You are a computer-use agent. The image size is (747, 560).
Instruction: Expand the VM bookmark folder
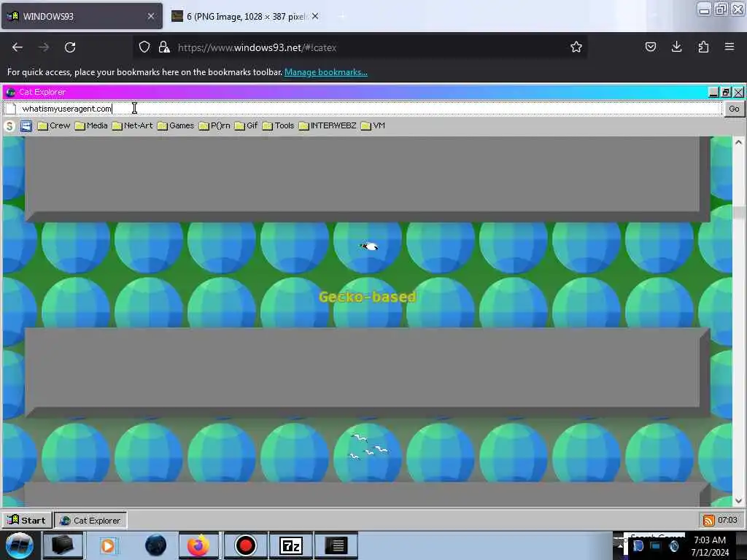point(373,125)
